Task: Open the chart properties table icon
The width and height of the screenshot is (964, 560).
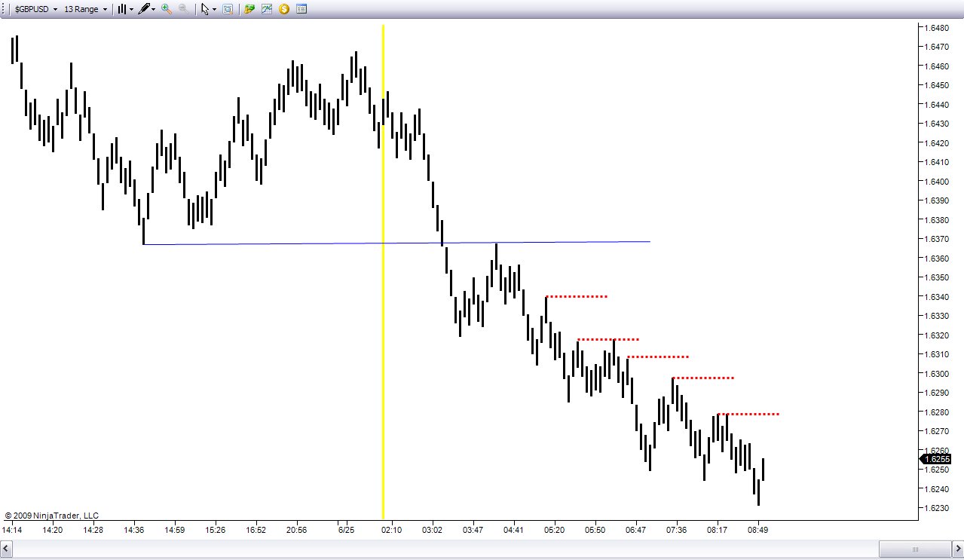Action: pyautogui.click(x=301, y=10)
